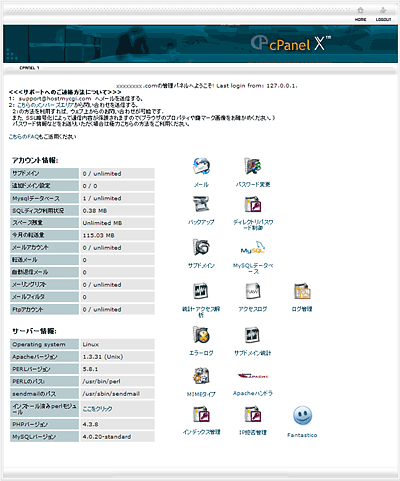Click the パスワード変更 password change icon
This screenshot has width=400, height=481.
coord(253,166)
